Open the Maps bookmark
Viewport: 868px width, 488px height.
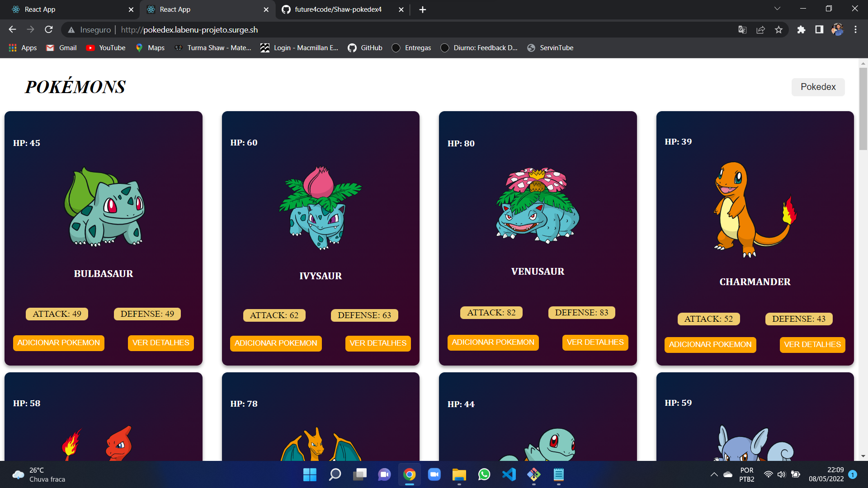tap(150, 47)
